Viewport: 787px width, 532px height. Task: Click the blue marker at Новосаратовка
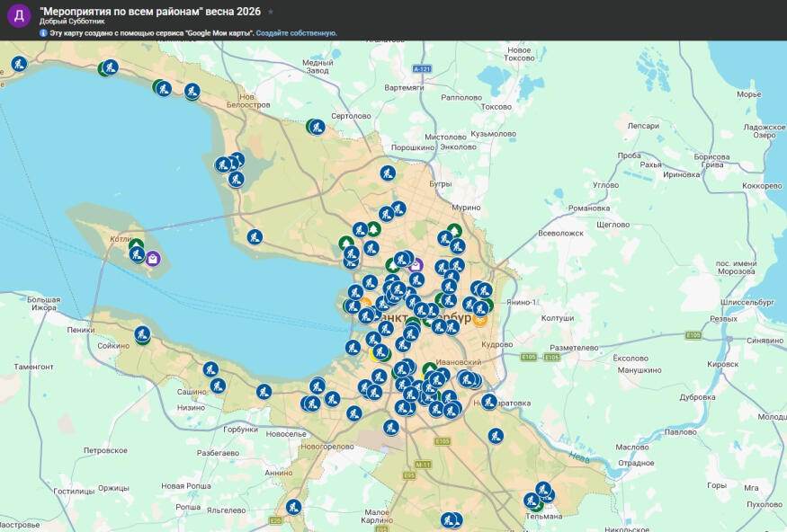point(489,401)
